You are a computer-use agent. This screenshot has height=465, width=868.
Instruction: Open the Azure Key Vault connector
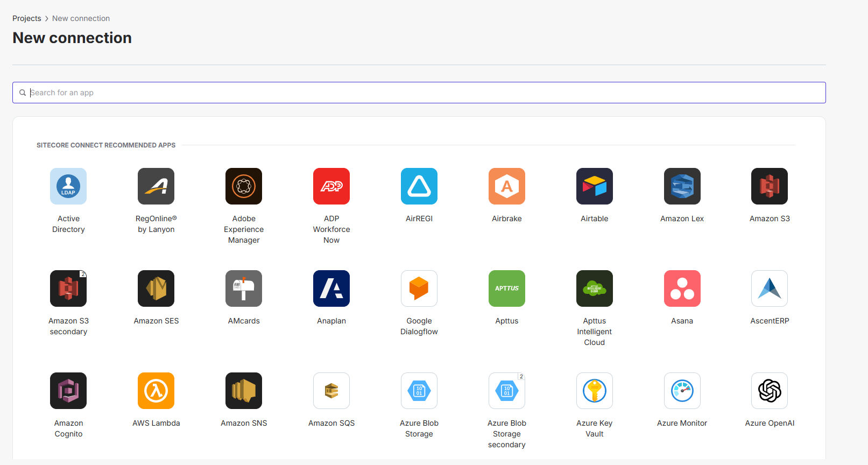(594, 391)
